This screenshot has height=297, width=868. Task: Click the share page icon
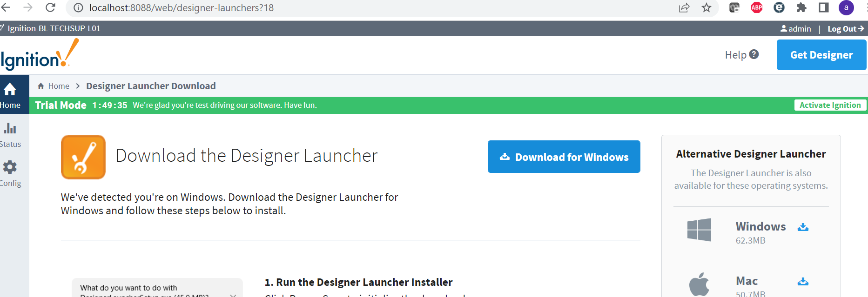[x=684, y=7]
